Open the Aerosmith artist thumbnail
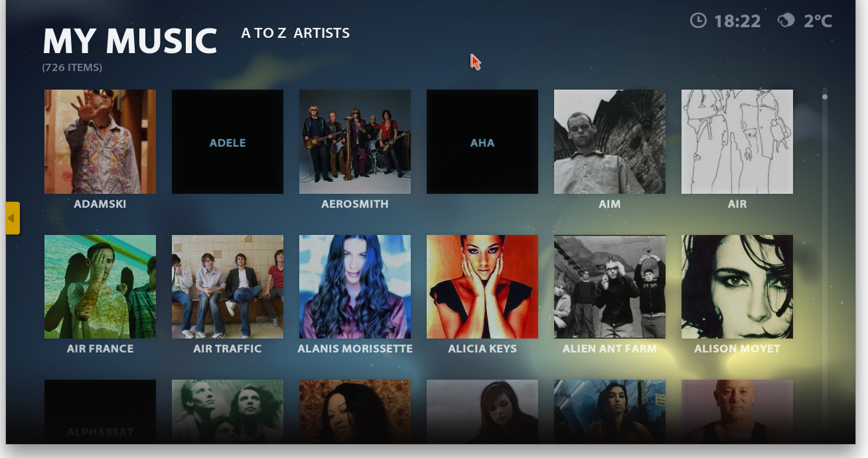 click(355, 142)
